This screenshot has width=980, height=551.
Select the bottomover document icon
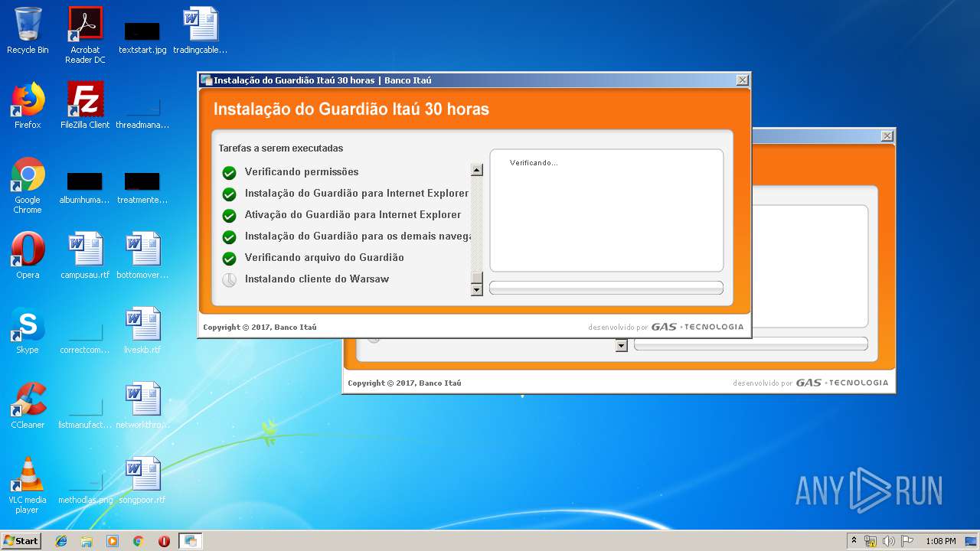coord(142,256)
